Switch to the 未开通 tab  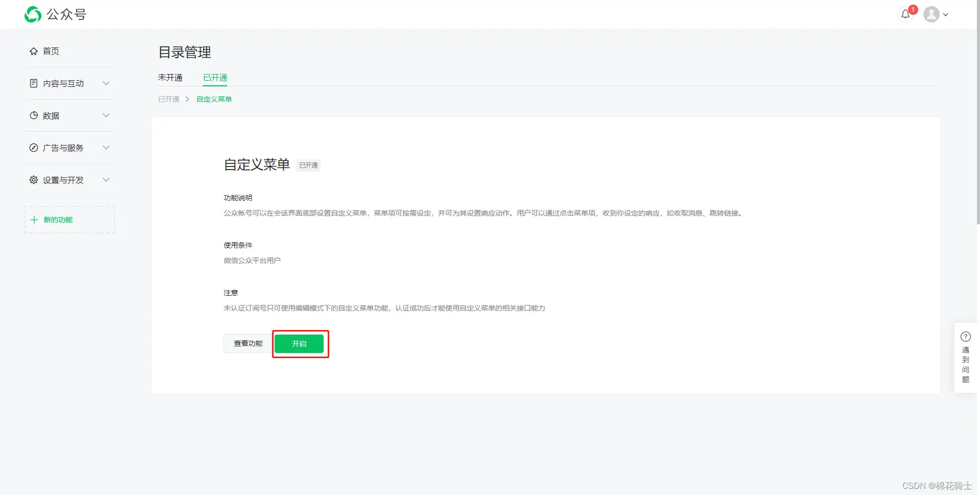pos(170,78)
